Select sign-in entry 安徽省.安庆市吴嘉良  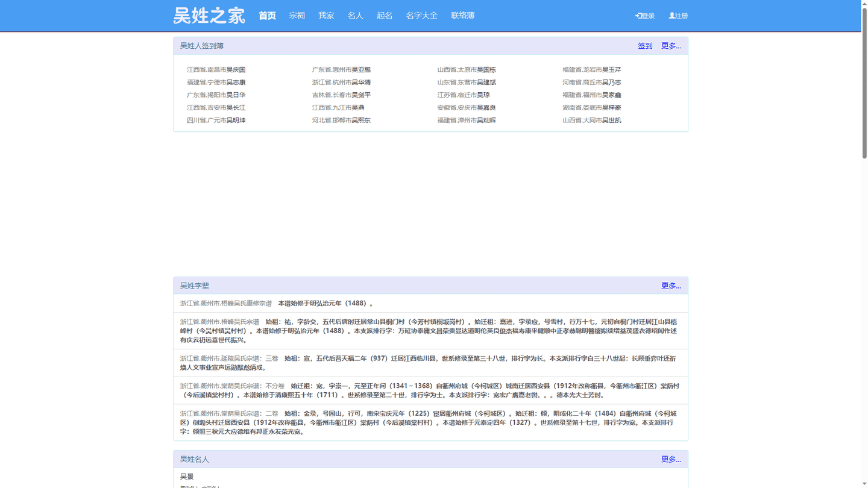[467, 108]
